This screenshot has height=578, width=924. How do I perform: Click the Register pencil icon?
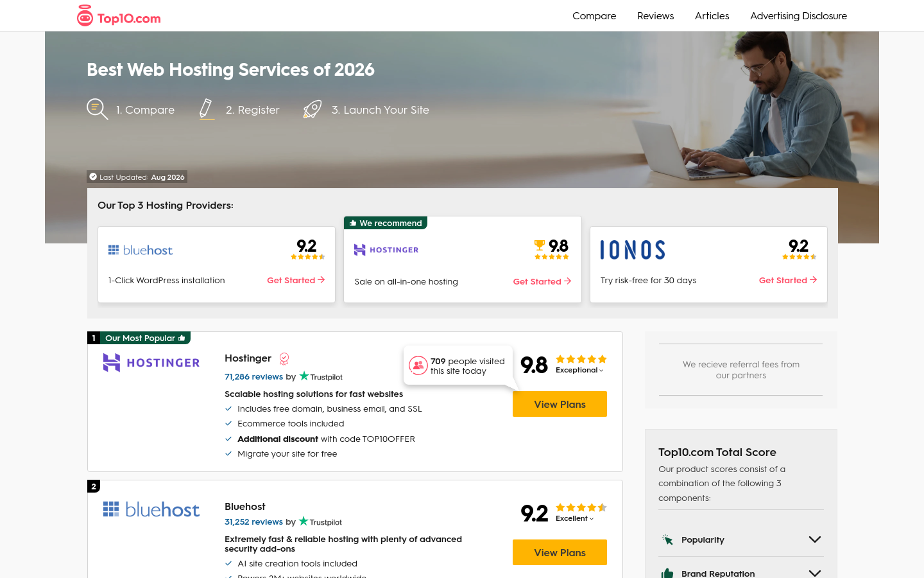coord(206,109)
